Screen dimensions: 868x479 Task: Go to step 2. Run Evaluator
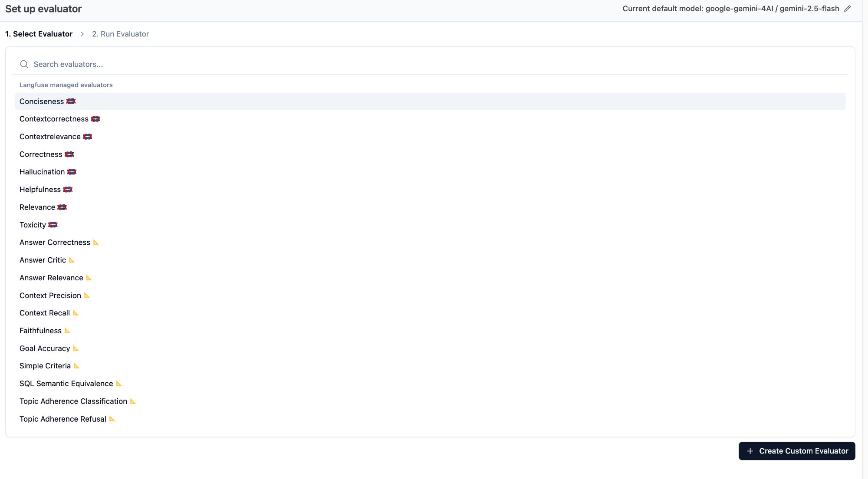coord(120,34)
